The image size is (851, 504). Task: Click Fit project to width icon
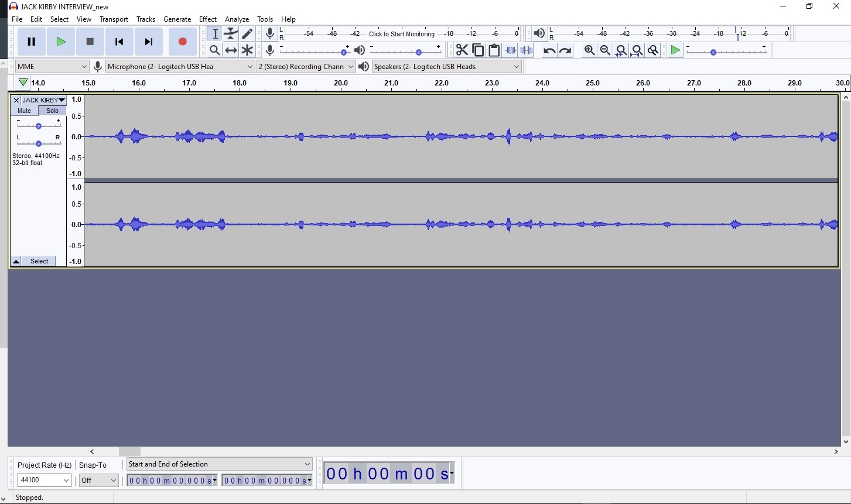click(637, 50)
